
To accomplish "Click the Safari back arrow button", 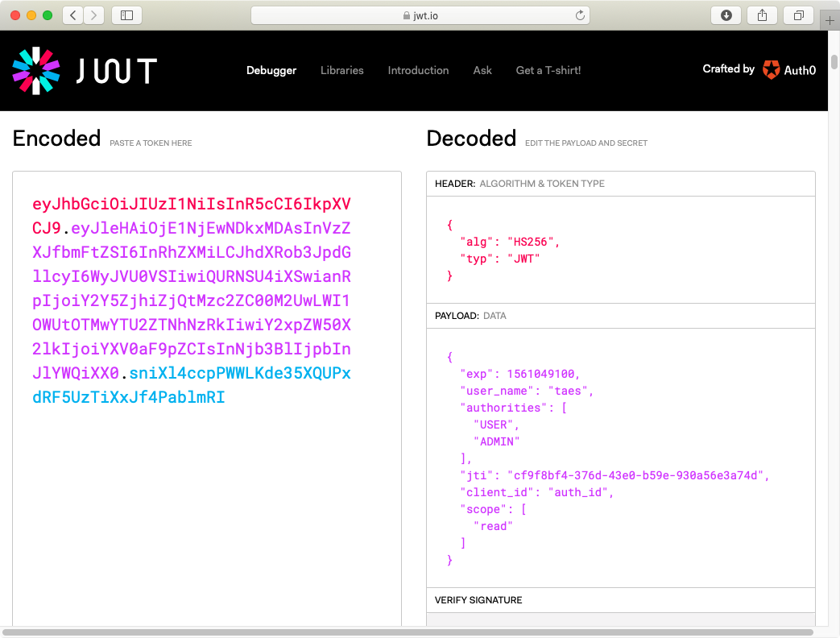I will pos(73,15).
